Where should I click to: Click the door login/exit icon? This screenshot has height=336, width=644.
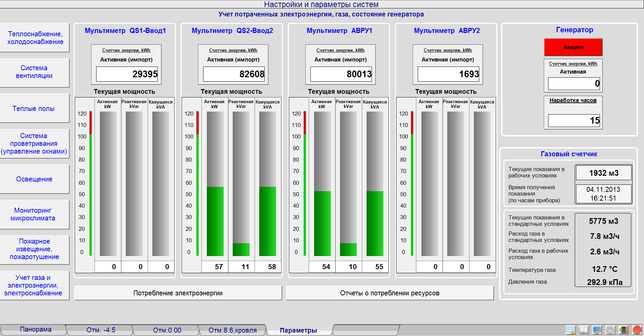tap(623, 330)
